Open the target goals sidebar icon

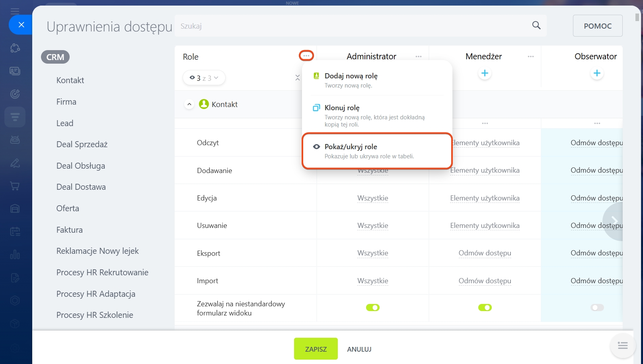click(x=15, y=94)
